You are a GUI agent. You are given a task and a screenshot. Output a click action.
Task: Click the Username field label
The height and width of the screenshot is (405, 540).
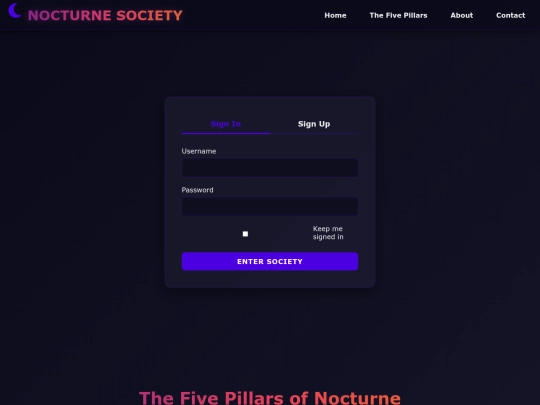coord(199,151)
